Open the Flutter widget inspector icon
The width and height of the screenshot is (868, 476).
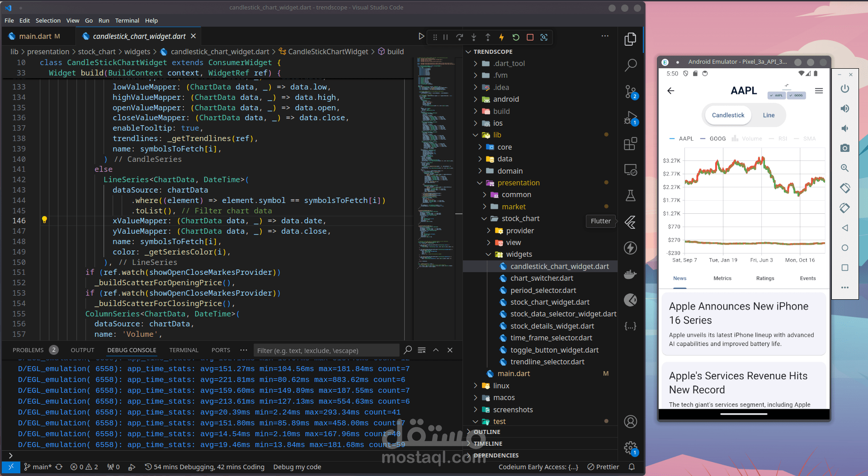pyautogui.click(x=544, y=37)
